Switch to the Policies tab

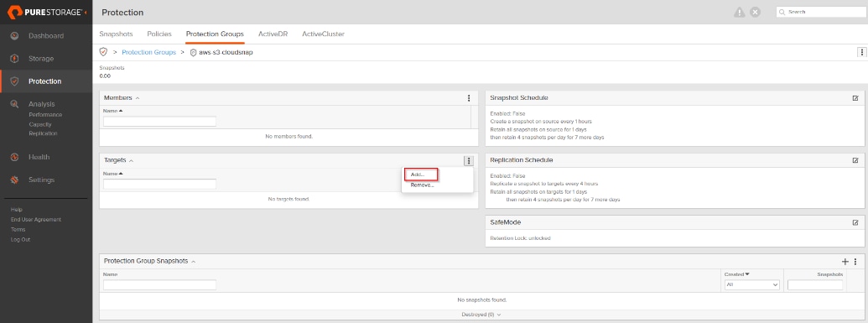click(x=159, y=34)
